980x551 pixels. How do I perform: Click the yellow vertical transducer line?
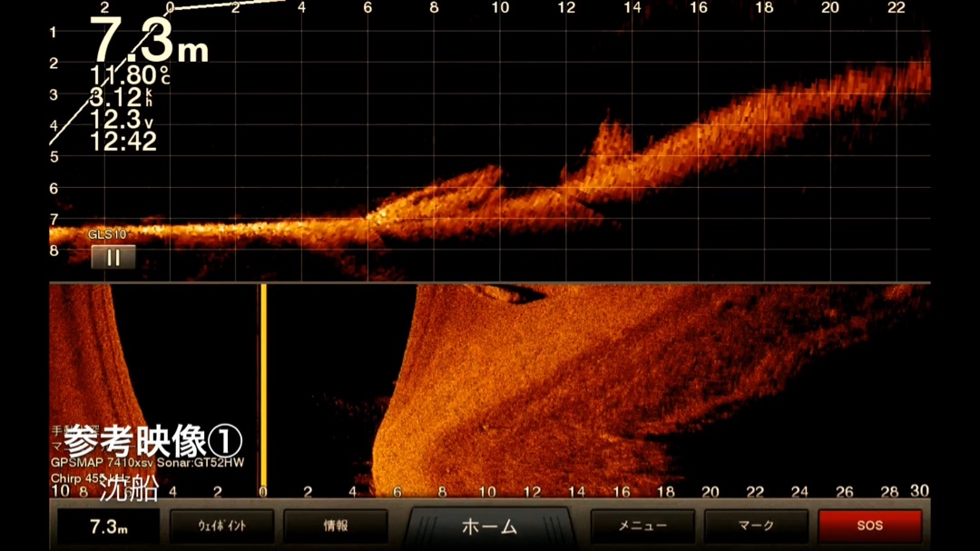pos(263,386)
